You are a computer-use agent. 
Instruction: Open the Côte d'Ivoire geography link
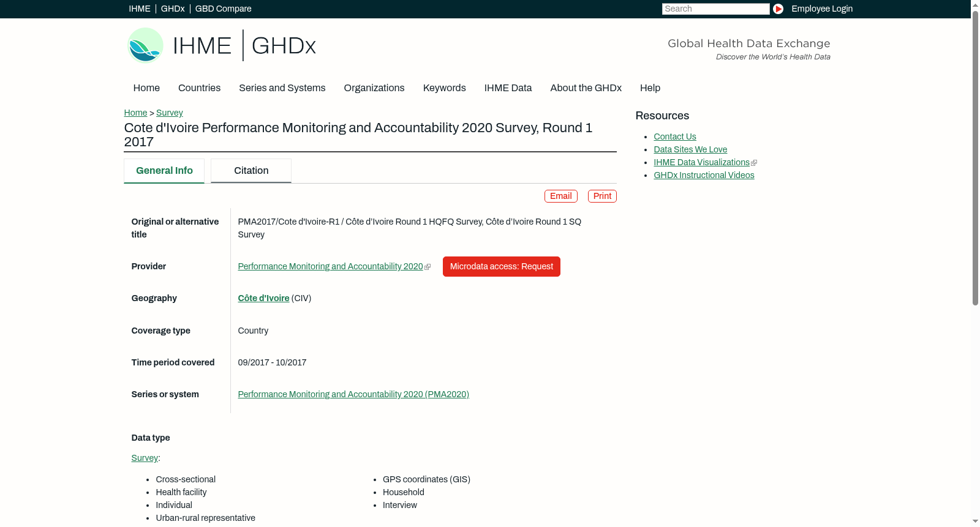(263, 298)
